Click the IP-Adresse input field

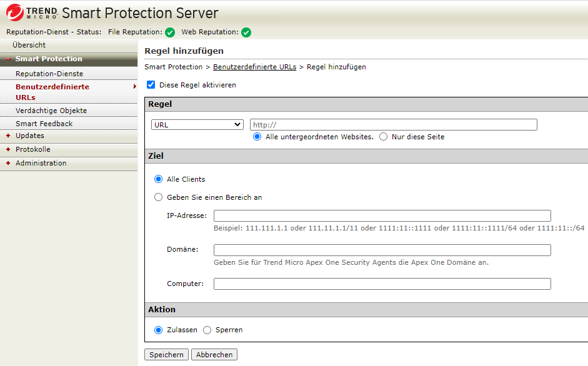382,216
